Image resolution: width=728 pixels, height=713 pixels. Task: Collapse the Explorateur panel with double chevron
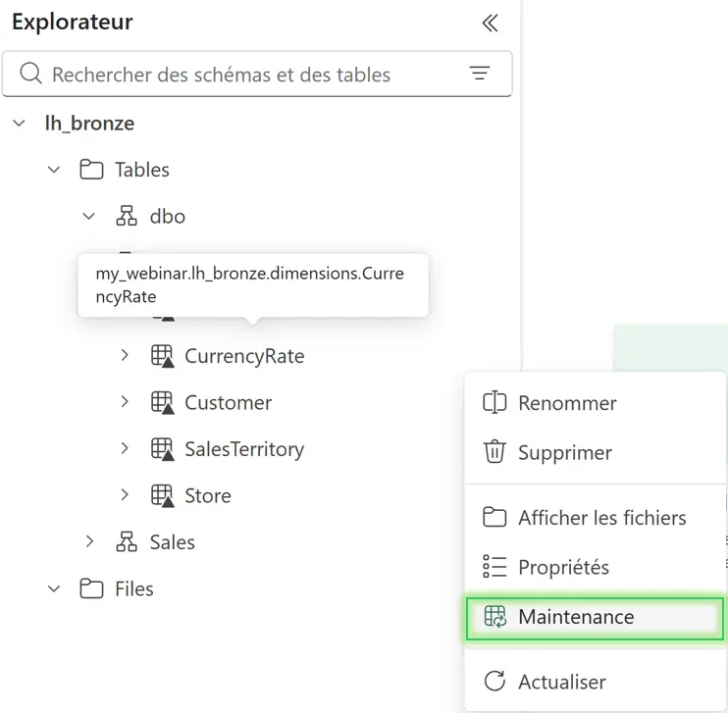[x=490, y=24]
